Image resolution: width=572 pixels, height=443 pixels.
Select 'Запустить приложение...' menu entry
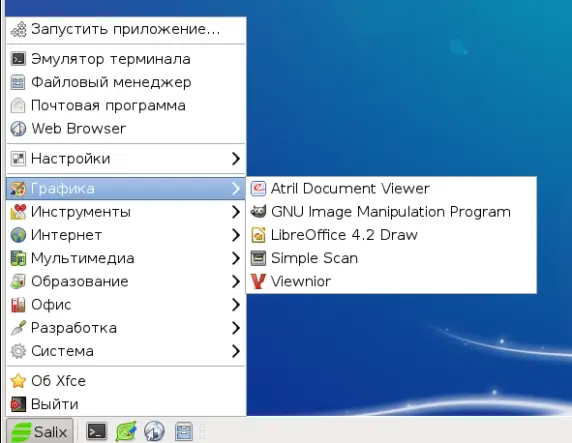tap(126, 29)
